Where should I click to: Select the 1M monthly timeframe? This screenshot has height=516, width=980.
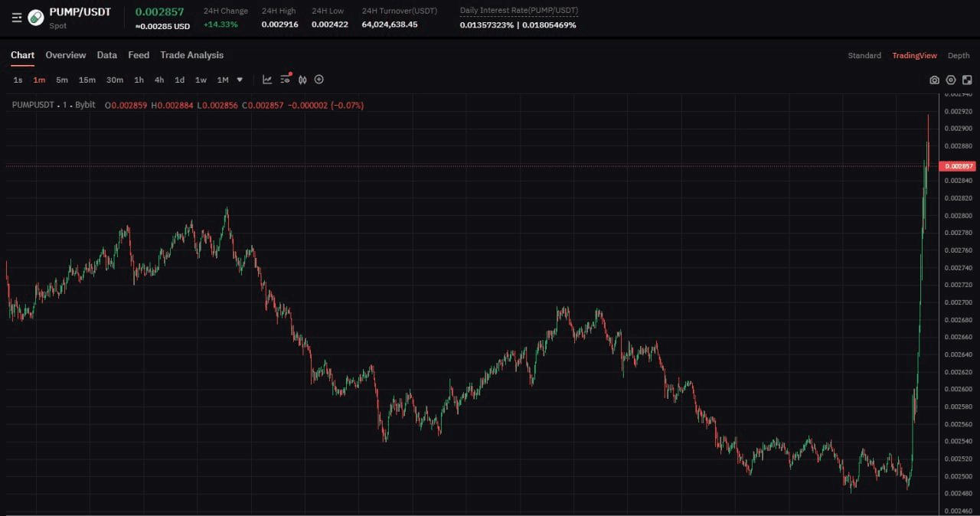(223, 80)
